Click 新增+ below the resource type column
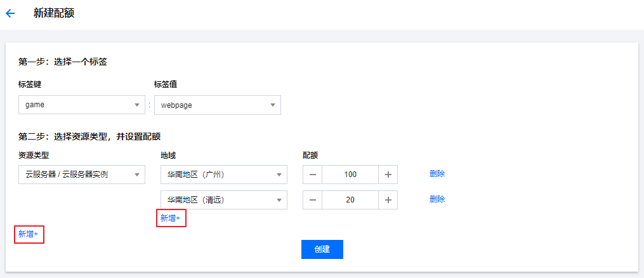Image resolution: width=644 pixels, height=278 pixels. pyautogui.click(x=29, y=234)
